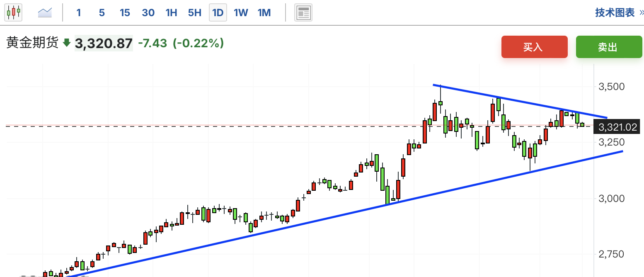
Task: Click the 3,250 axis label
Action: (x=611, y=142)
